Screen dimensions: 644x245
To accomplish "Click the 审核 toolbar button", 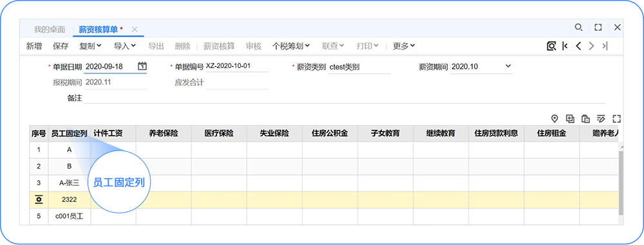I will 253,46.
